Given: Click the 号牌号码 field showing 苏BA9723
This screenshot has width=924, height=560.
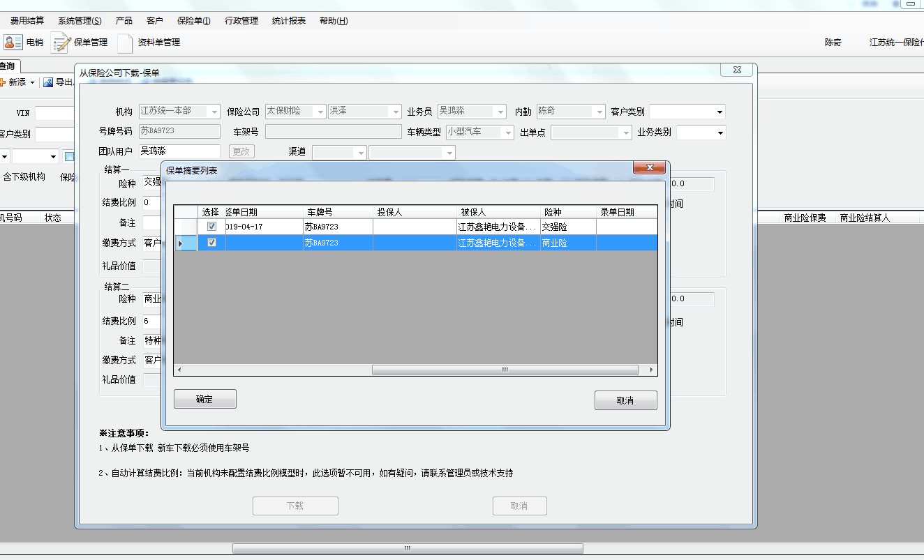Looking at the screenshot, I should pos(179,131).
